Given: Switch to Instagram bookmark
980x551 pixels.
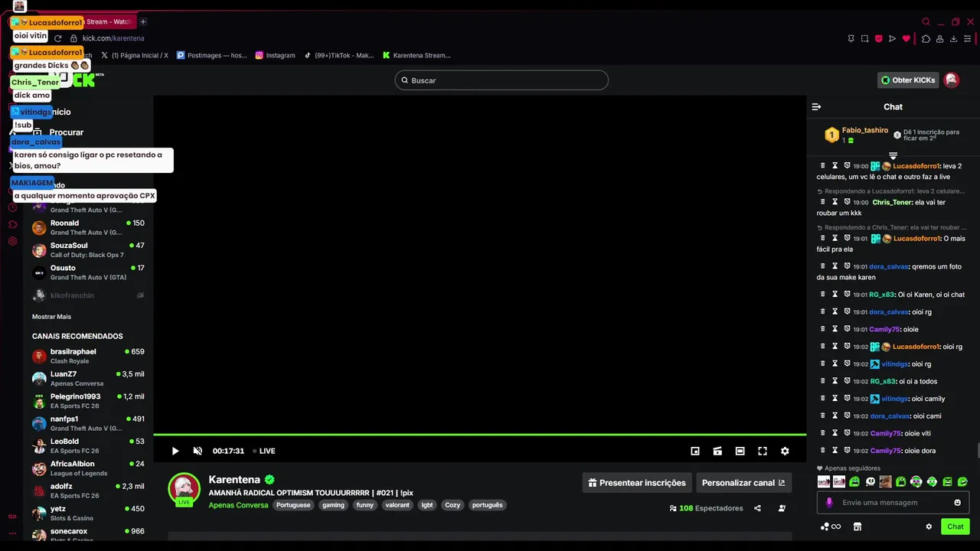Looking at the screenshot, I should pos(275,55).
